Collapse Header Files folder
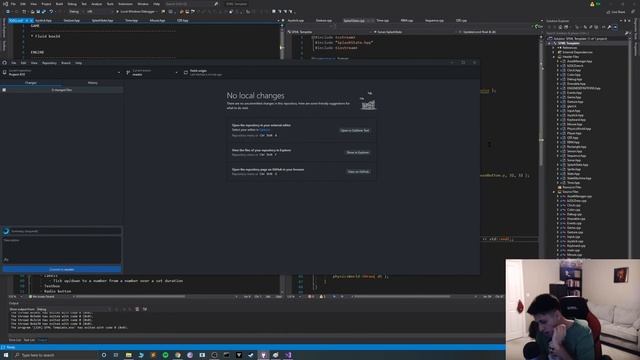This screenshot has width=640, height=360. click(x=554, y=57)
